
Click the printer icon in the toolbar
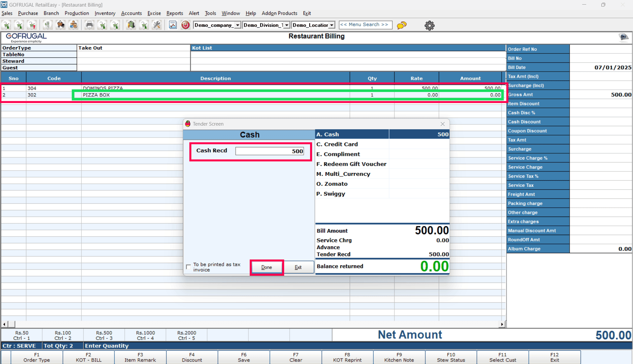coord(89,25)
